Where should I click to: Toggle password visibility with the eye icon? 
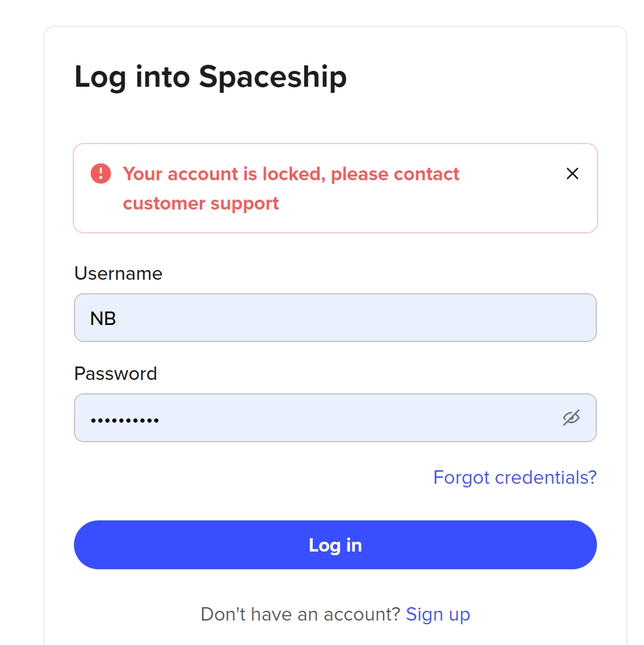[571, 418]
